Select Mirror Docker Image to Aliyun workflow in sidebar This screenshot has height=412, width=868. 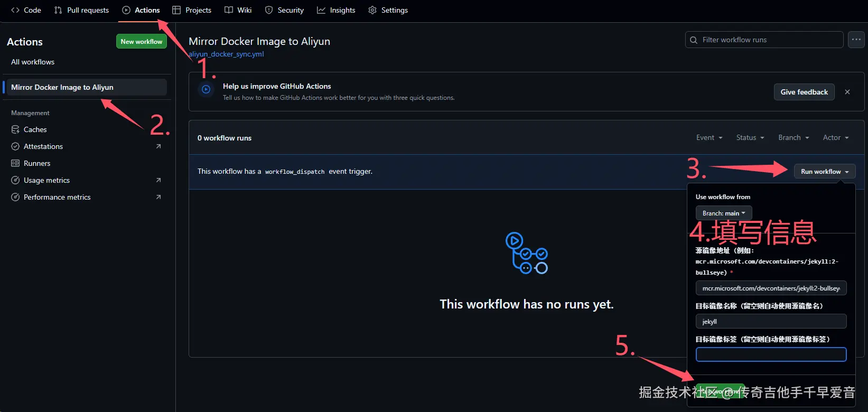[87, 87]
